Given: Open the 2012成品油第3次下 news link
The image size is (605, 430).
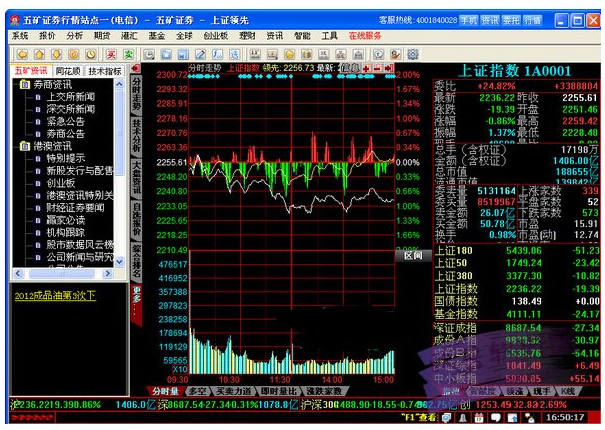Looking at the screenshot, I should point(55,296).
